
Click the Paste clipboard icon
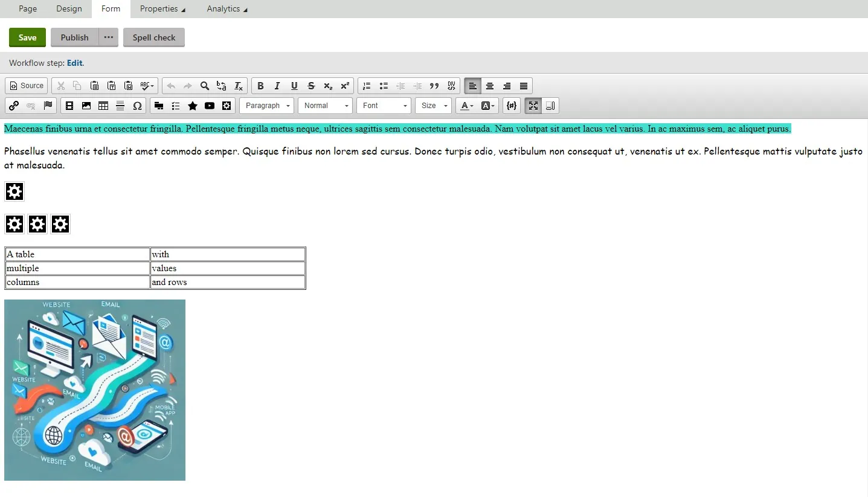tap(94, 86)
